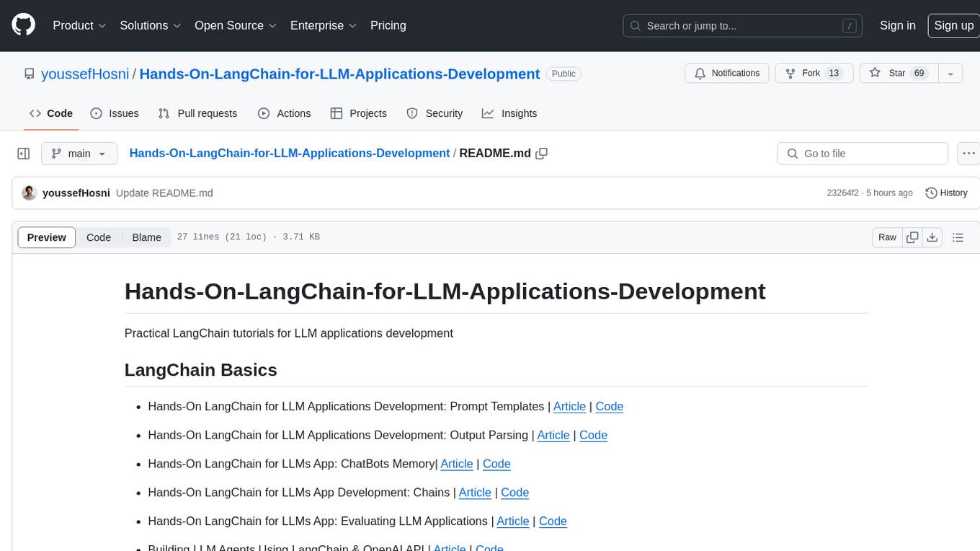View the file History
This screenshot has height=551, width=980.
pyautogui.click(x=946, y=193)
